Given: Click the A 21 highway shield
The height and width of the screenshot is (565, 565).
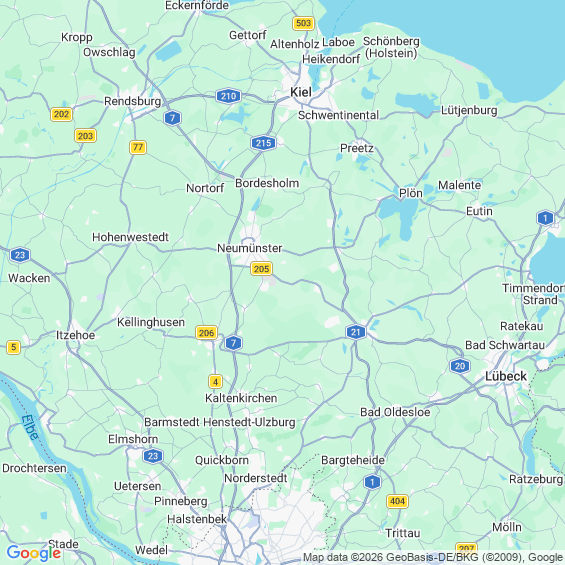Looking at the screenshot, I should coord(356,332).
